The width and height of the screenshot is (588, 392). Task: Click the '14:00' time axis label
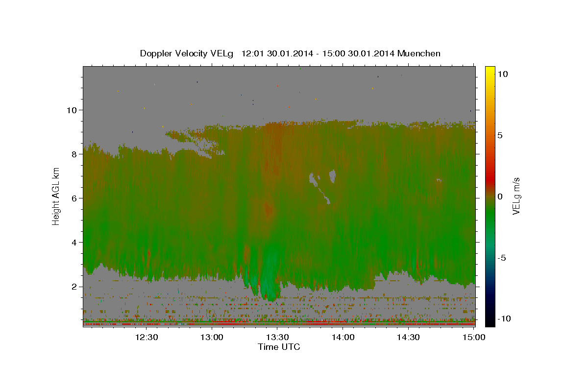343,337
